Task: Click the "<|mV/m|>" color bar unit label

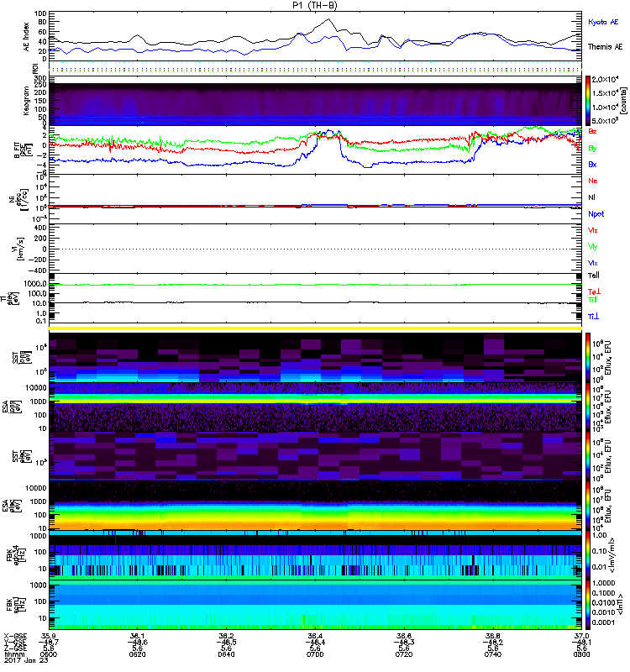Action: [x=613, y=555]
